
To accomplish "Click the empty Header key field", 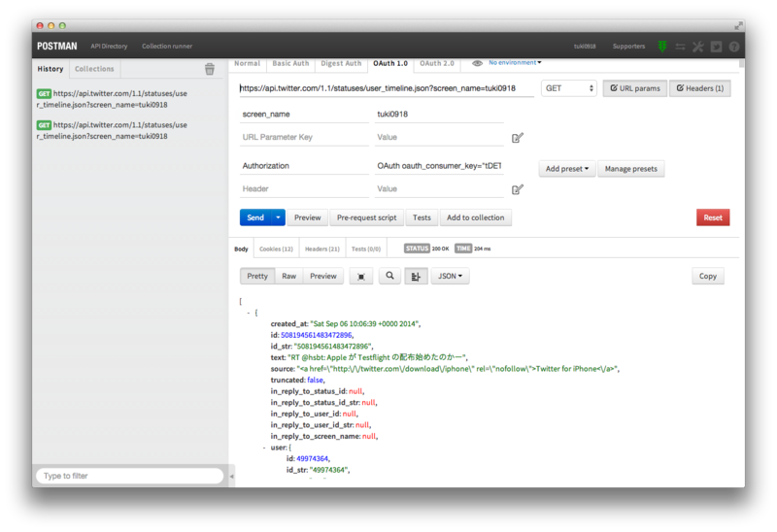I will coord(304,188).
